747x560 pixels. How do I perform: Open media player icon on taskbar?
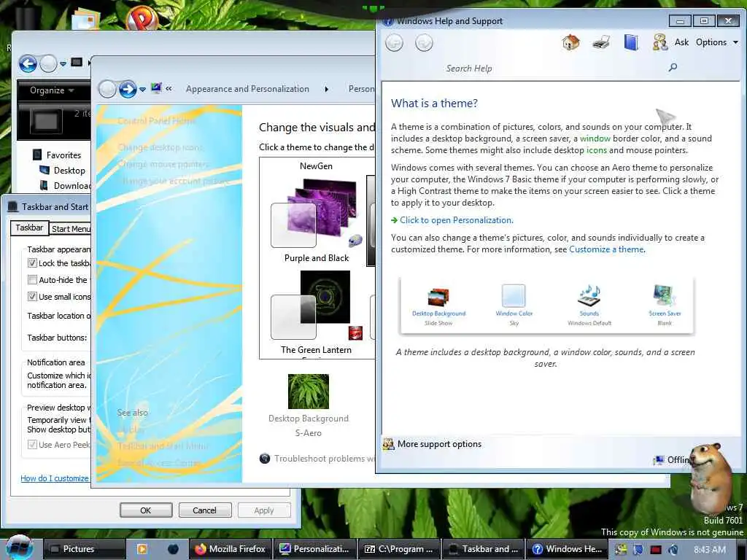(142, 549)
